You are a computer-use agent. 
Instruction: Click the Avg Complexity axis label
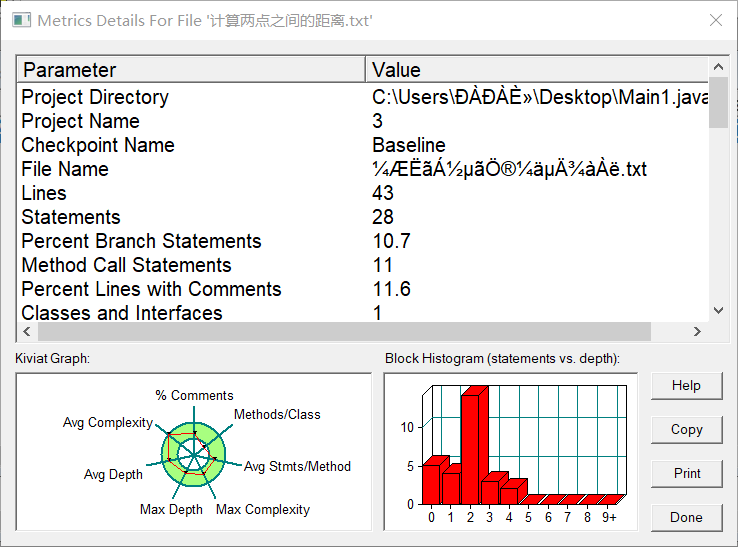(108, 422)
